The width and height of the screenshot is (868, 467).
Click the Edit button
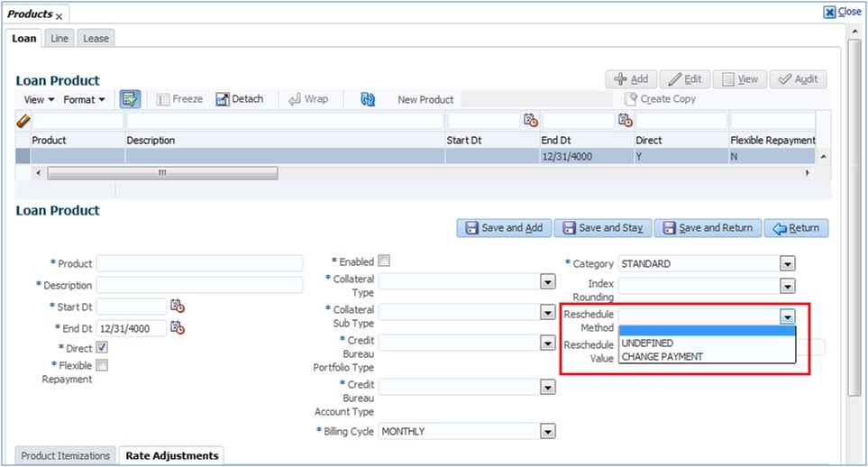tap(684, 79)
